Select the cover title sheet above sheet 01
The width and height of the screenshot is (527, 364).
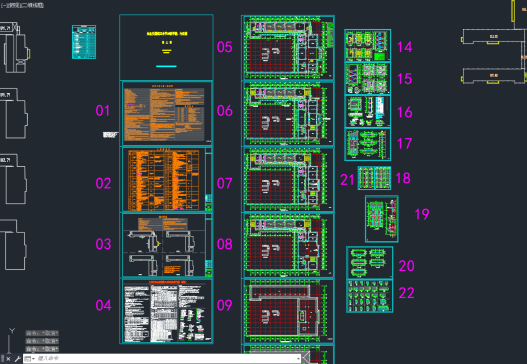click(166, 47)
